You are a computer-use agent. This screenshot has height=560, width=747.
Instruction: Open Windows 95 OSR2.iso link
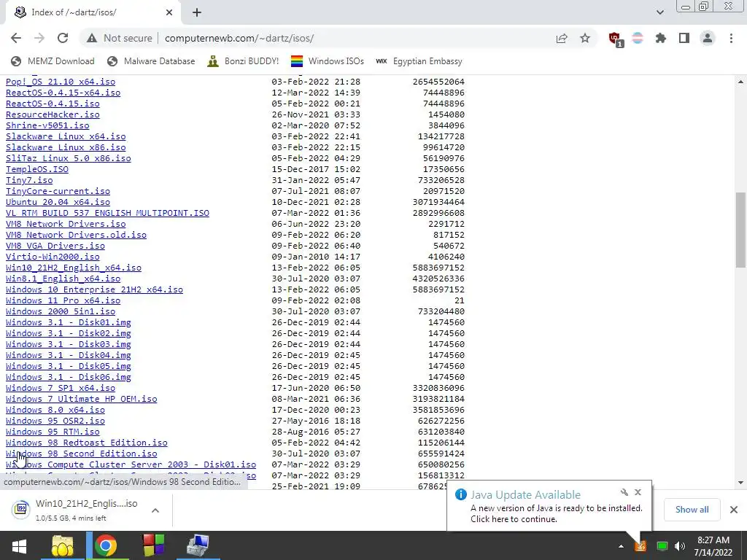(x=55, y=421)
